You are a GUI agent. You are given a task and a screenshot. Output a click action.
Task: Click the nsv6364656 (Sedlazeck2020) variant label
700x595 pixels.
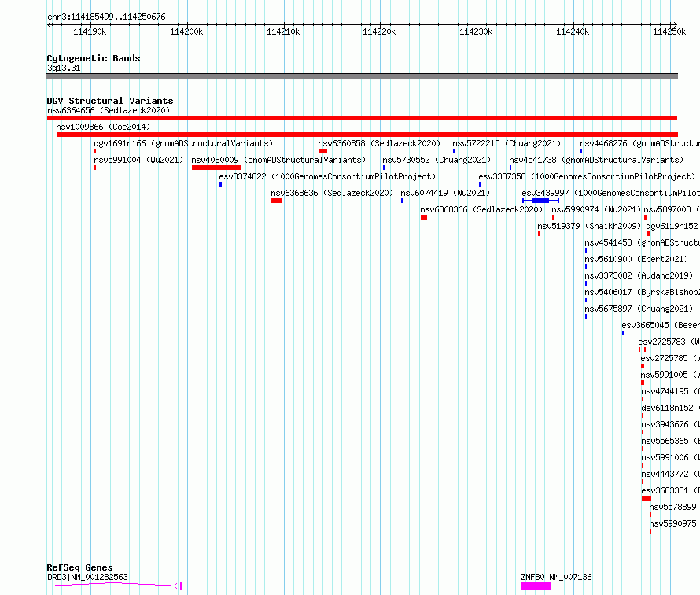coord(109,110)
